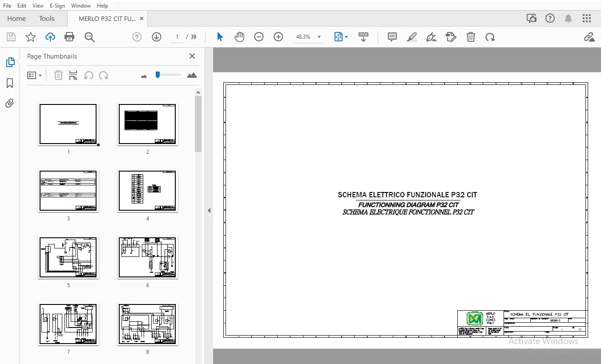Close the MERLO P32 CIT document tab

click(x=142, y=19)
